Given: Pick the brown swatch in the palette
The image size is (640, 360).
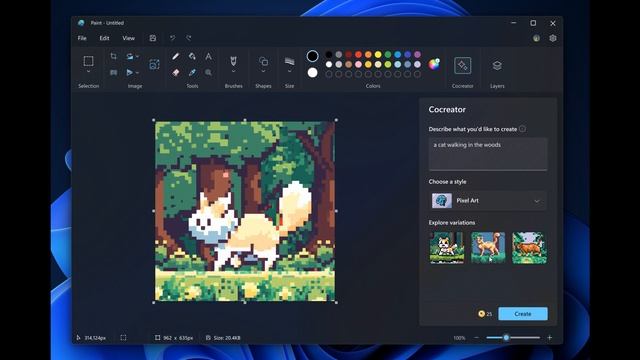Looking at the screenshot, I should click(349, 64).
